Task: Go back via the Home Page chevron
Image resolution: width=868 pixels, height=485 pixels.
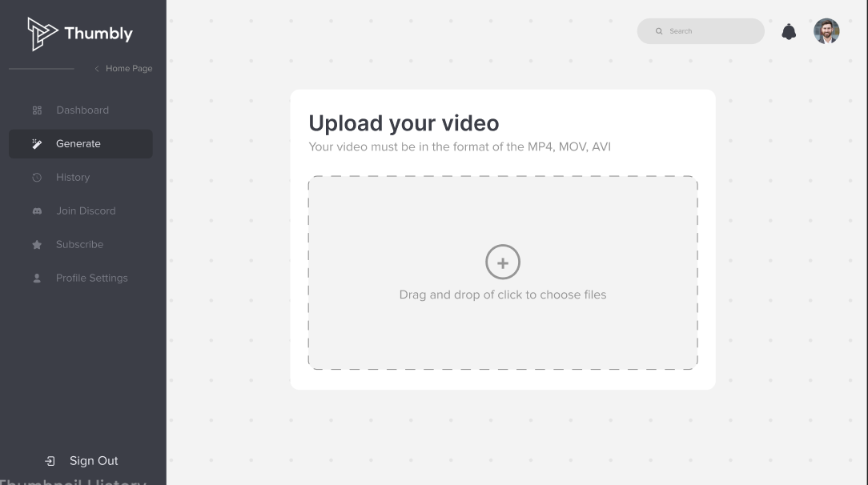Action: (x=97, y=69)
